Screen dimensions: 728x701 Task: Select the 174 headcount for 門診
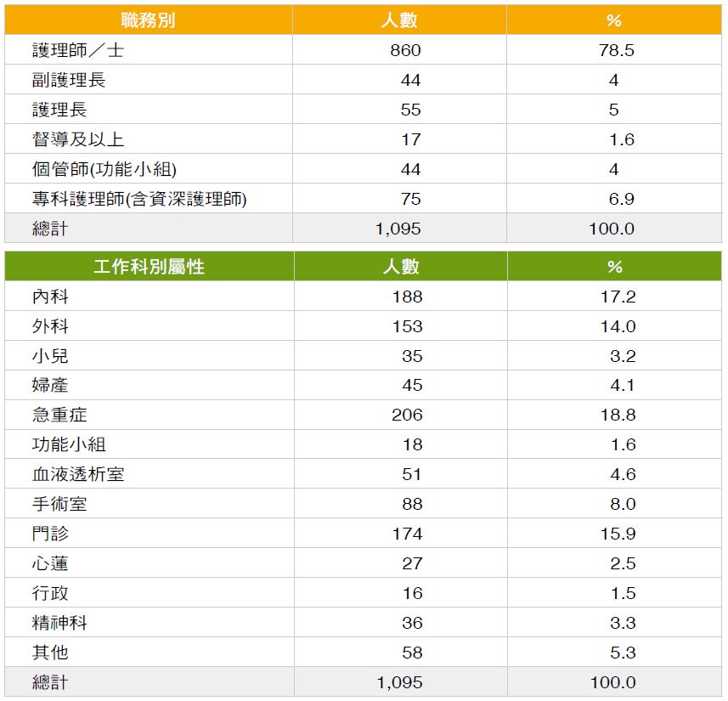pyautogui.click(x=407, y=534)
